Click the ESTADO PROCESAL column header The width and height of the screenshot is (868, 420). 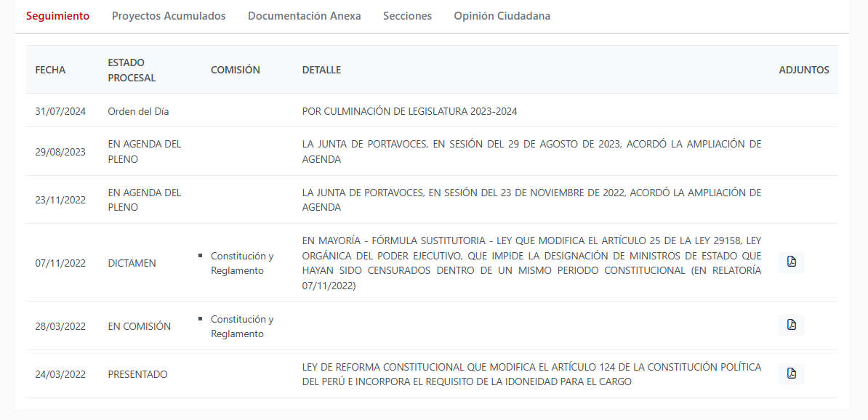(x=132, y=70)
